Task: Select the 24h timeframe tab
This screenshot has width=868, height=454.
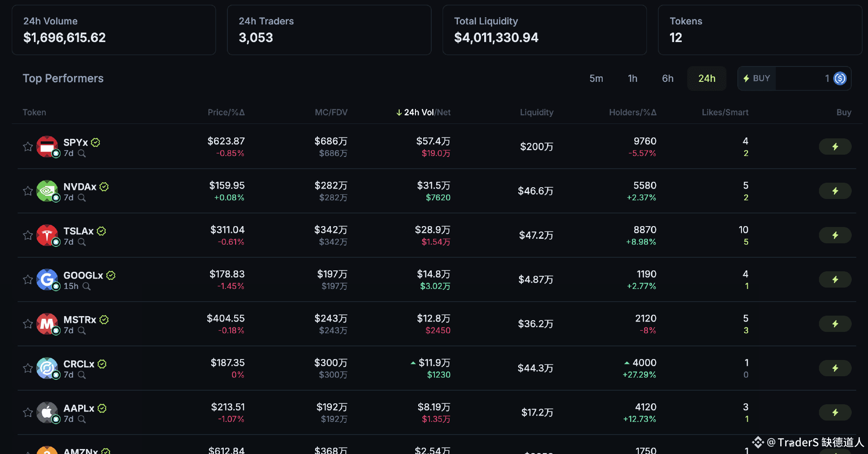Action: click(707, 78)
